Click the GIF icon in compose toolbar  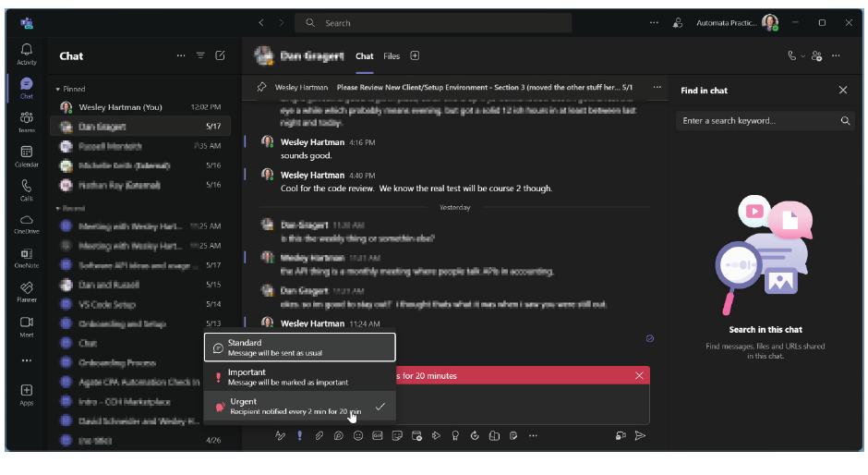[378, 436]
